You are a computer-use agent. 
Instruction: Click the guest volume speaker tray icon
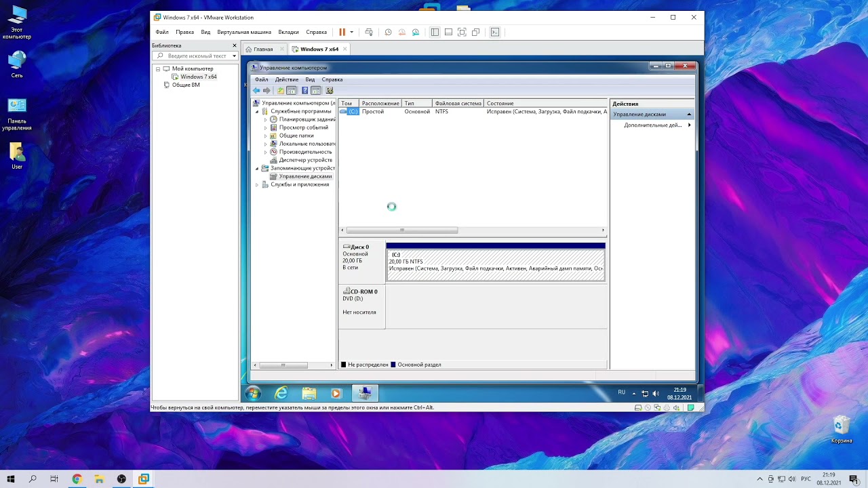tap(655, 393)
